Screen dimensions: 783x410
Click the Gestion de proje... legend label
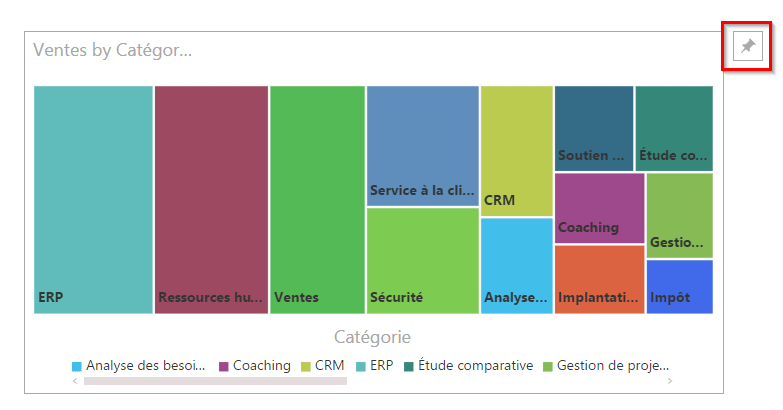tap(612, 366)
